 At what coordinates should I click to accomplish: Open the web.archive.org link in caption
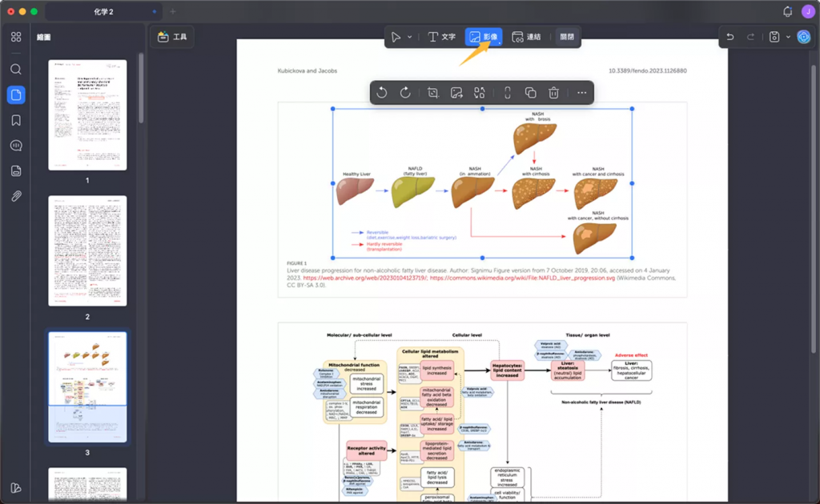(x=365, y=278)
